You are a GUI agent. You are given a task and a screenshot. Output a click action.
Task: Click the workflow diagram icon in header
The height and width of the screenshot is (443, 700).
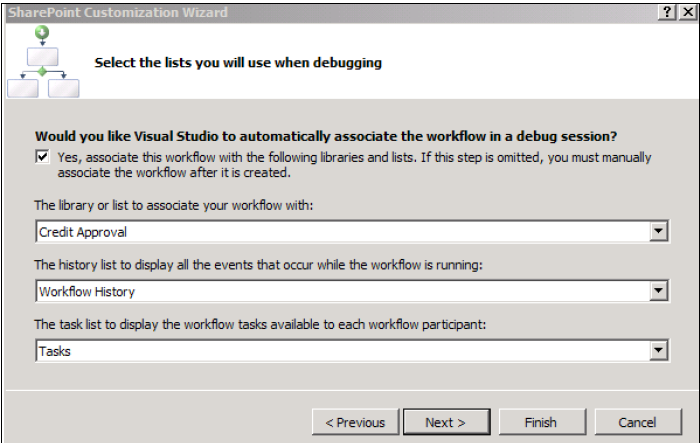pos(43,62)
